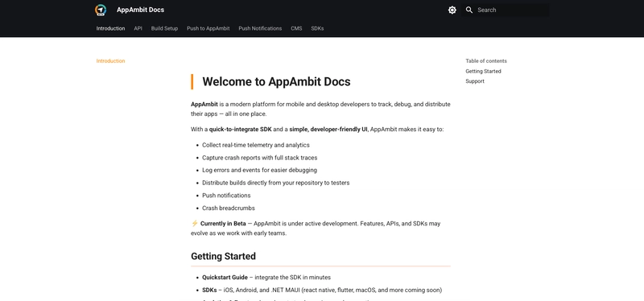Select the Introduction tab in header
This screenshot has width=644, height=301.
pyautogui.click(x=110, y=28)
